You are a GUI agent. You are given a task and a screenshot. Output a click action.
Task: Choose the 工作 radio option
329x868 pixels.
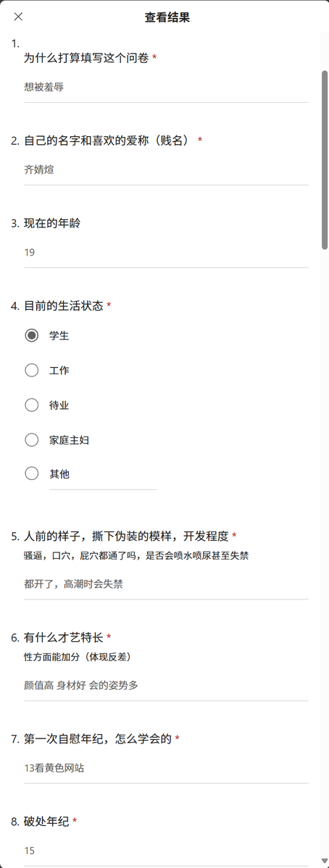click(x=32, y=371)
